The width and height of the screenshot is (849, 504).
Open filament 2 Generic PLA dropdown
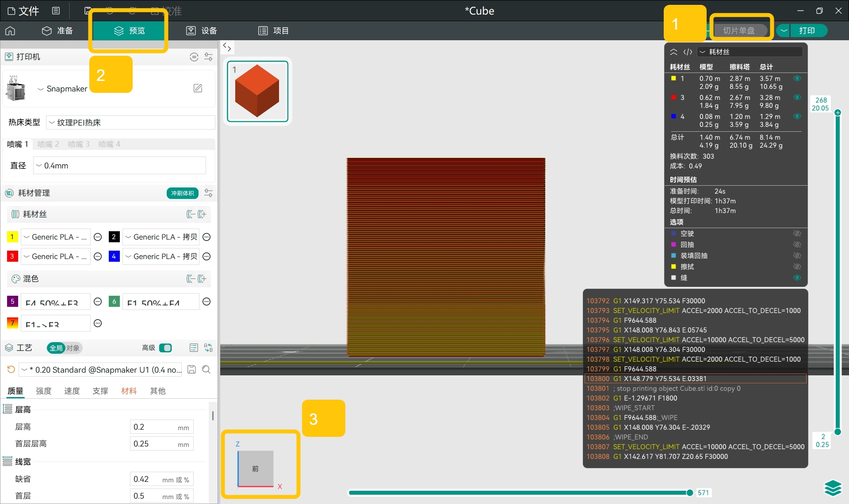coord(161,237)
